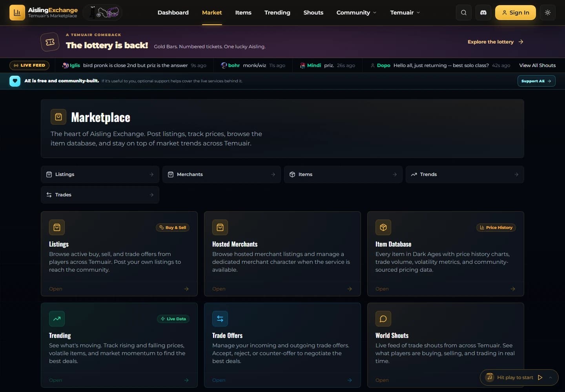
Task: Click the Hosted Merchants card title
Action: pos(235,244)
